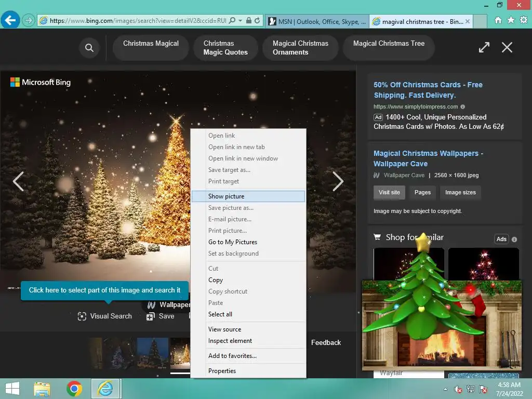532x399 pixels.
Task: Click the Pages button
Action: [422, 192]
